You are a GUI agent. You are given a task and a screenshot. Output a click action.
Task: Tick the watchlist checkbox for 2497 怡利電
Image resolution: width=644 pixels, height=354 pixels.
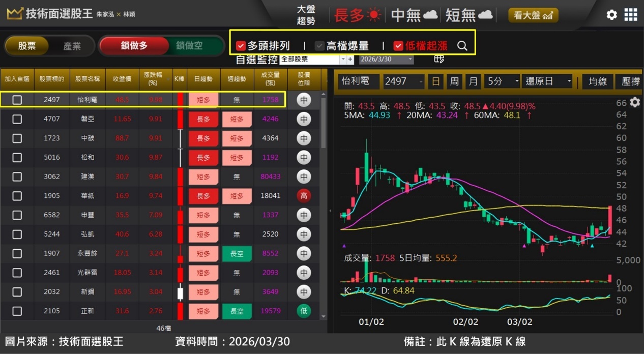(x=17, y=100)
